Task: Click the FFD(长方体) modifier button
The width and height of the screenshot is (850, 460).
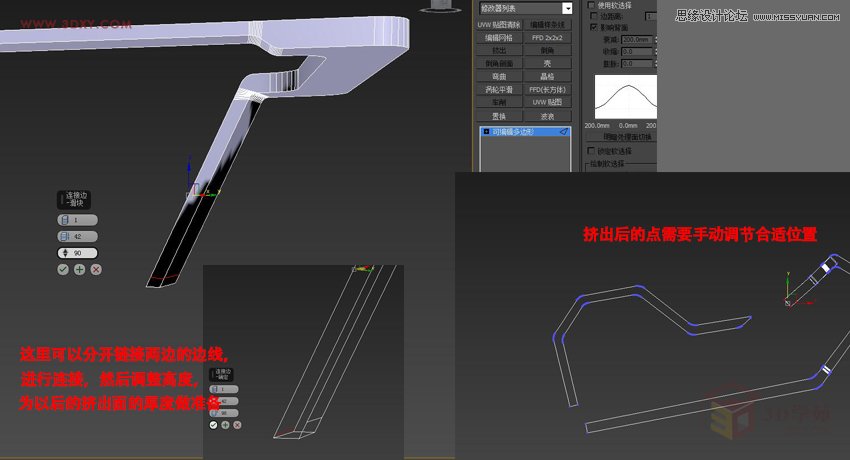Action: (x=548, y=89)
